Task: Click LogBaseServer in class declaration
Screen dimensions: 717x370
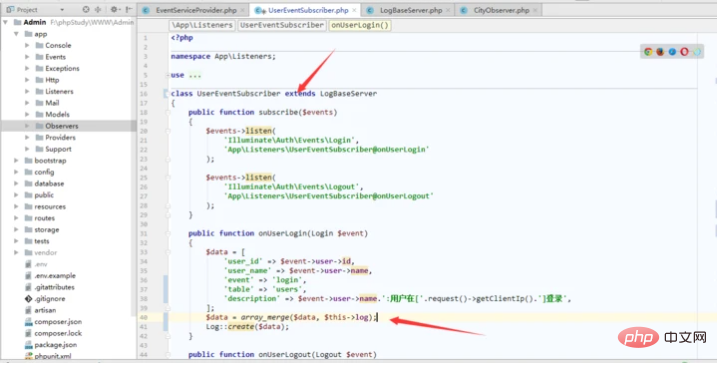Action: [348, 93]
